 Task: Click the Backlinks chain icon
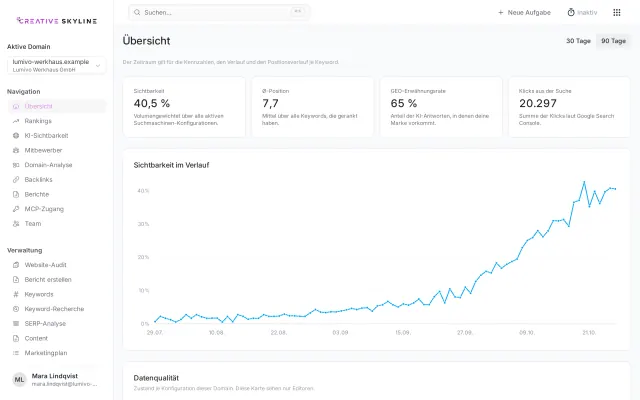16,180
